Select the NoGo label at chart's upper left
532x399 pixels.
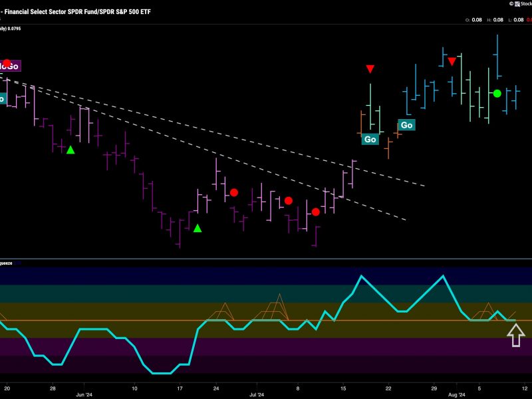click(10, 66)
